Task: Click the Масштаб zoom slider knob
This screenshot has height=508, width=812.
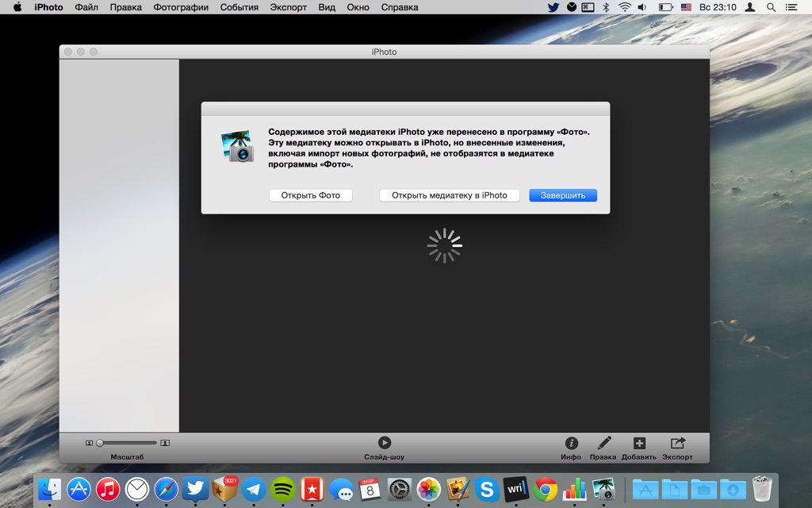Action: pos(100,443)
